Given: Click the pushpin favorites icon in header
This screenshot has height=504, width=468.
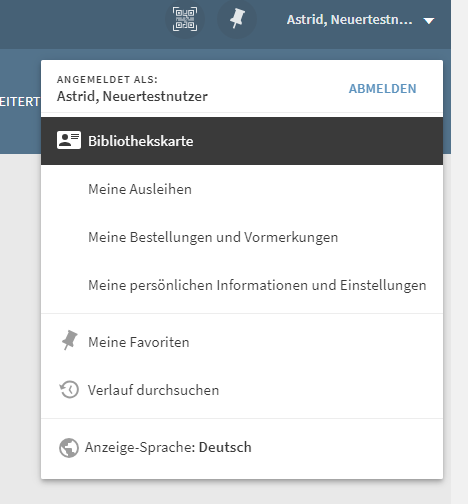Looking at the screenshot, I should [x=237, y=19].
